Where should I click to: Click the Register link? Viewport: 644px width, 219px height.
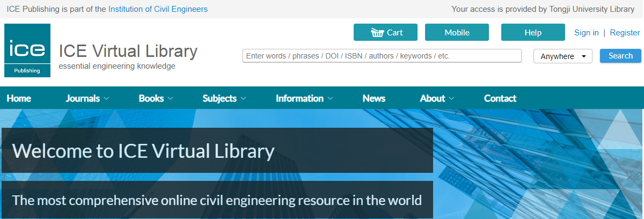click(625, 33)
